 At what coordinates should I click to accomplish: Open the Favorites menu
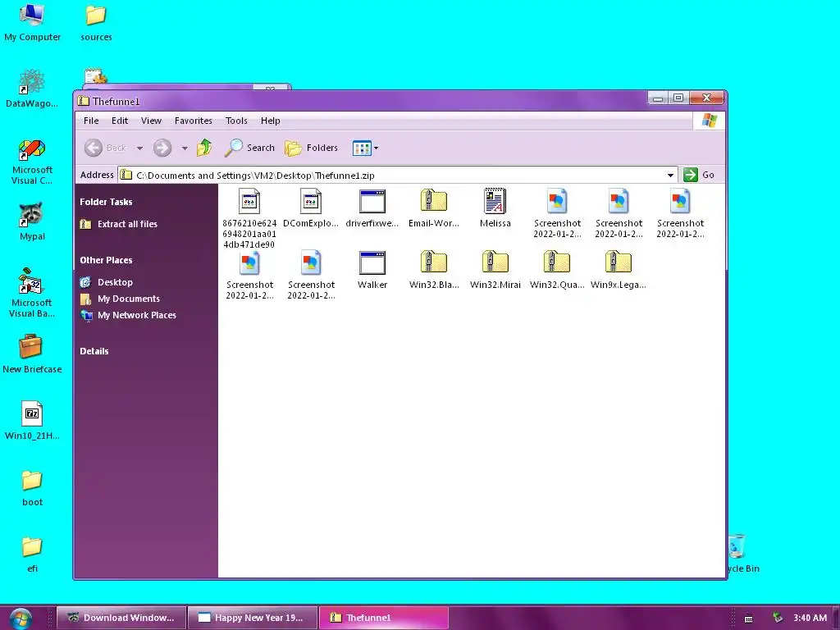click(x=194, y=121)
